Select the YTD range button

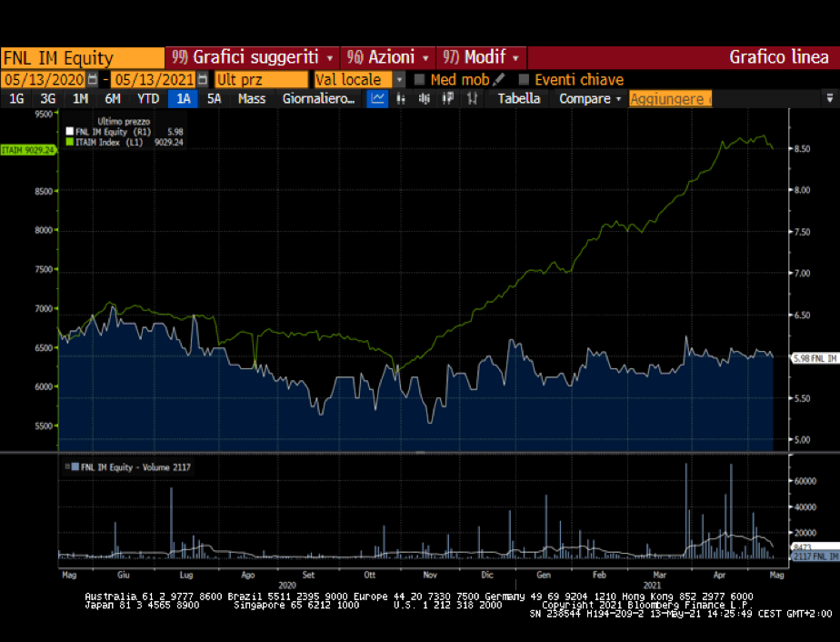click(148, 98)
